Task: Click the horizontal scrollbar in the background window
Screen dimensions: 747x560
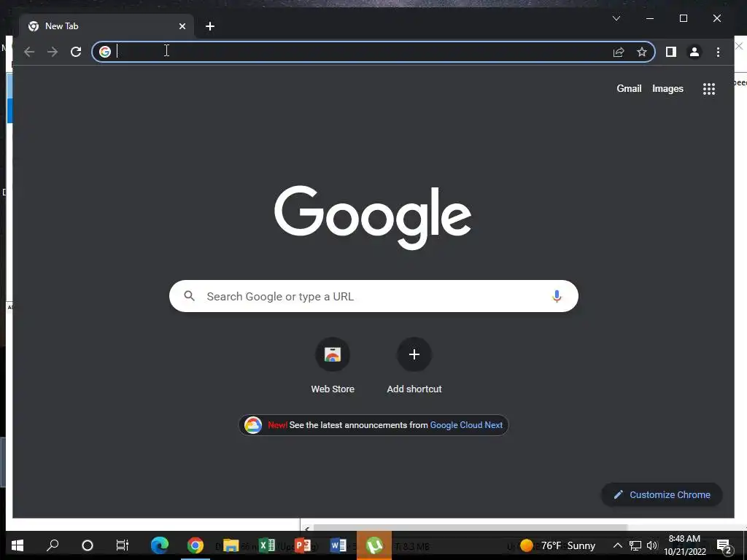Action: point(471,527)
